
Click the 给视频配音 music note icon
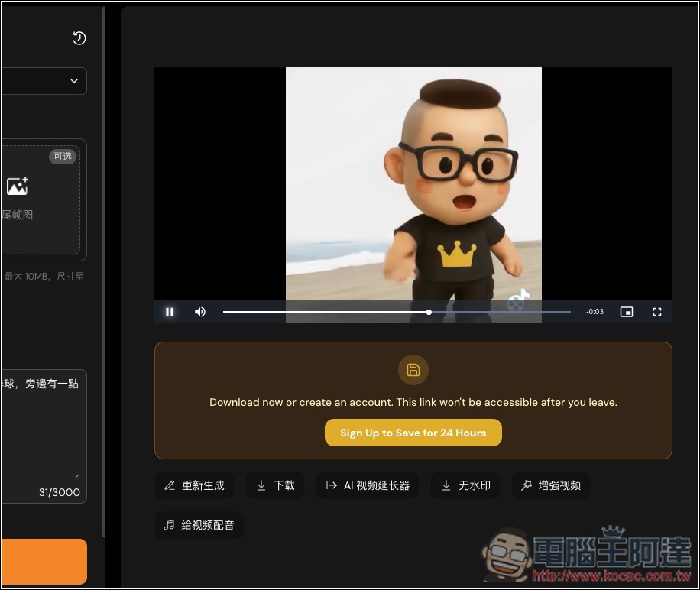coord(169,525)
